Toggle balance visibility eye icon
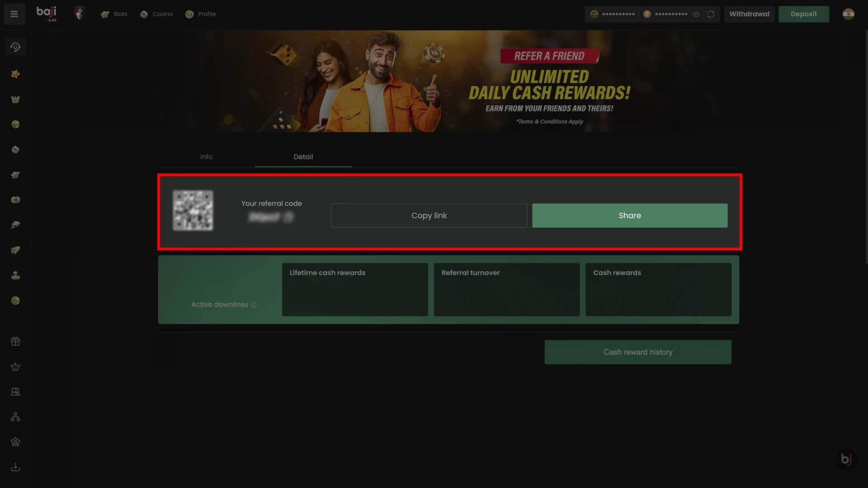868x488 pixels. 696,14
